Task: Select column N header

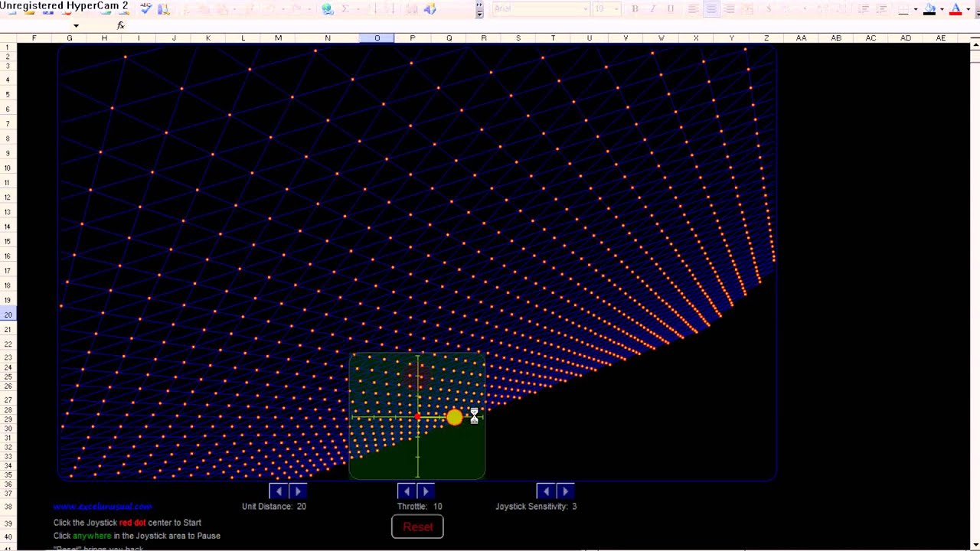Action: click(327, 37)
